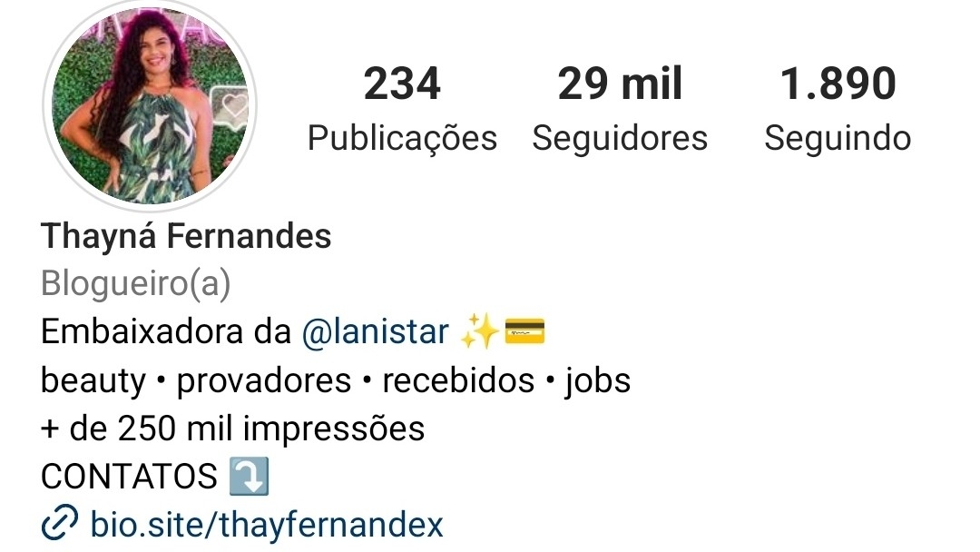Click the Thayná Fernandes display name

(186, 236)
